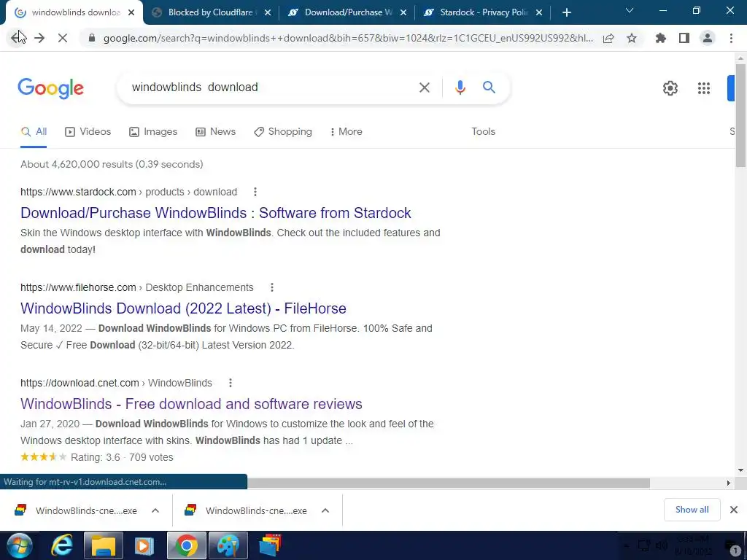
Task: Open the Google apps grid
Action: pyautogui.click(x=704, y=88)
